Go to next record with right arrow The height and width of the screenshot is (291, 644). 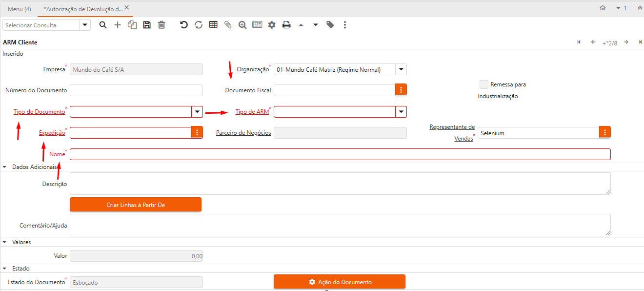[626, 42]
